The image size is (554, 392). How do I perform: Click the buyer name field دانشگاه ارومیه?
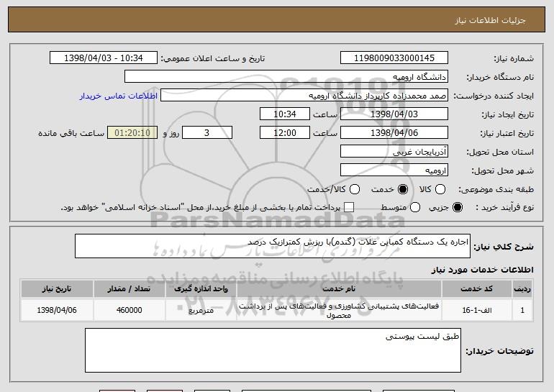(286, 77)
